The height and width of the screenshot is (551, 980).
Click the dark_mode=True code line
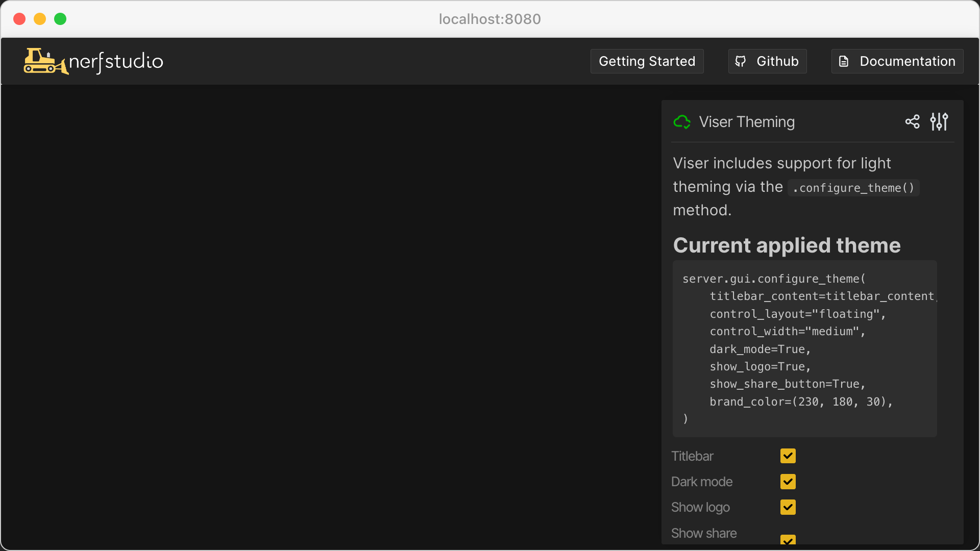(x=760, y=349)
